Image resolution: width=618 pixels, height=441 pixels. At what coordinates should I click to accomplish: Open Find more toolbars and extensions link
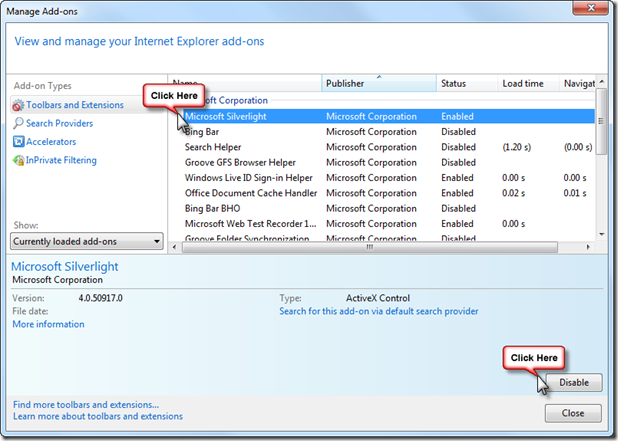pos(86,404)
